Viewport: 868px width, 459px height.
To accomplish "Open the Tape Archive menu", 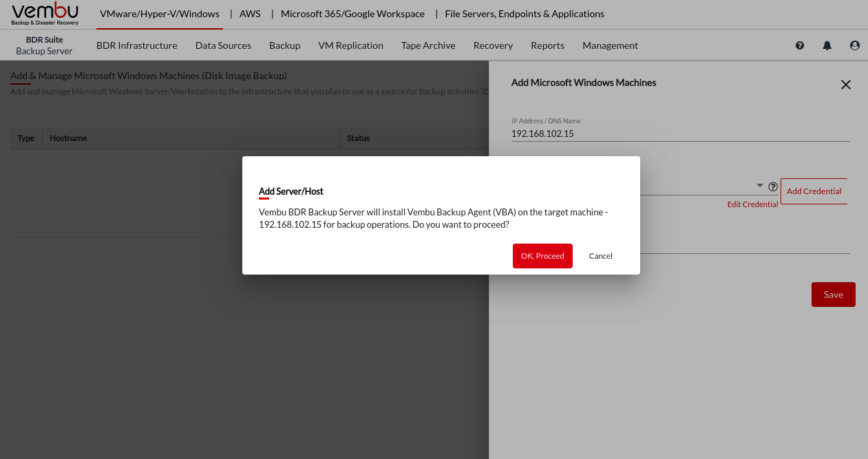I will 428,45.
